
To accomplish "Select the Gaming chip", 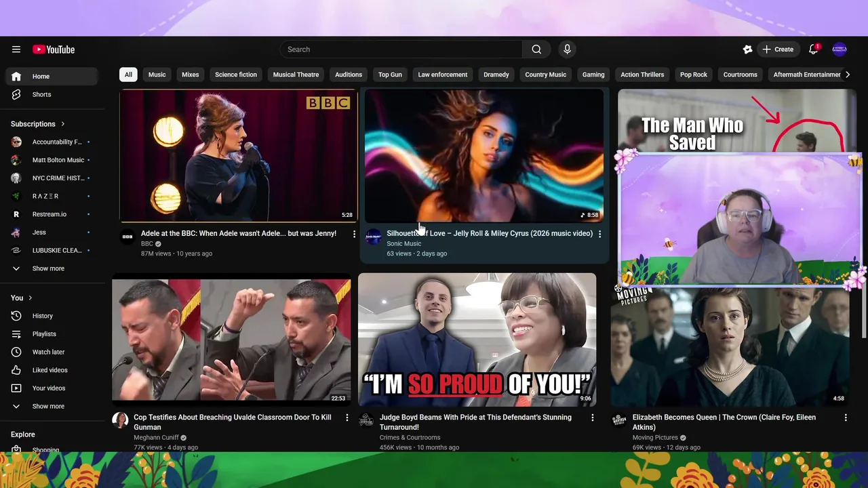I will (593, 75).
